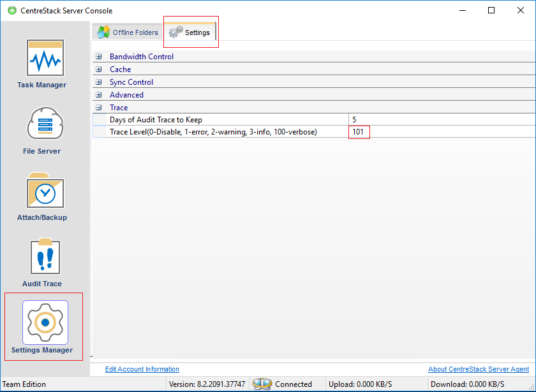This screenshot has height=392, width=536.
Task: Click the Version 8.2.2091.37747 status entry
Action: tap(207, 384)
